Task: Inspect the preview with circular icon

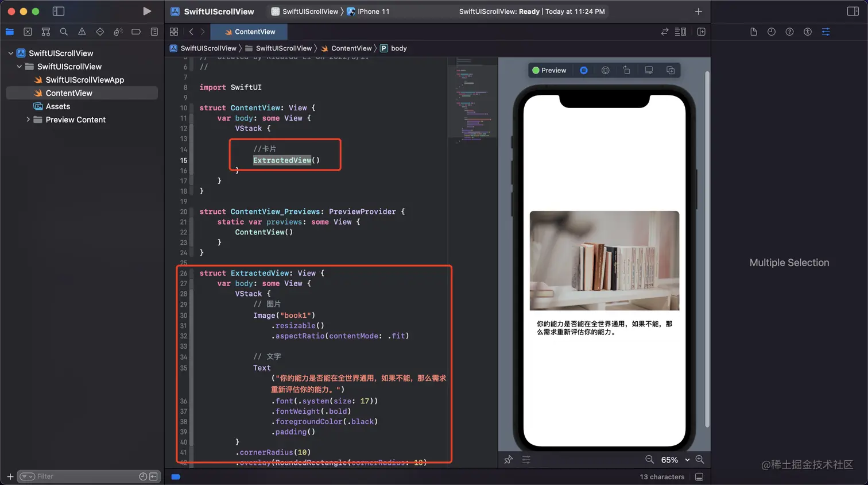Action: coord(605,70)
